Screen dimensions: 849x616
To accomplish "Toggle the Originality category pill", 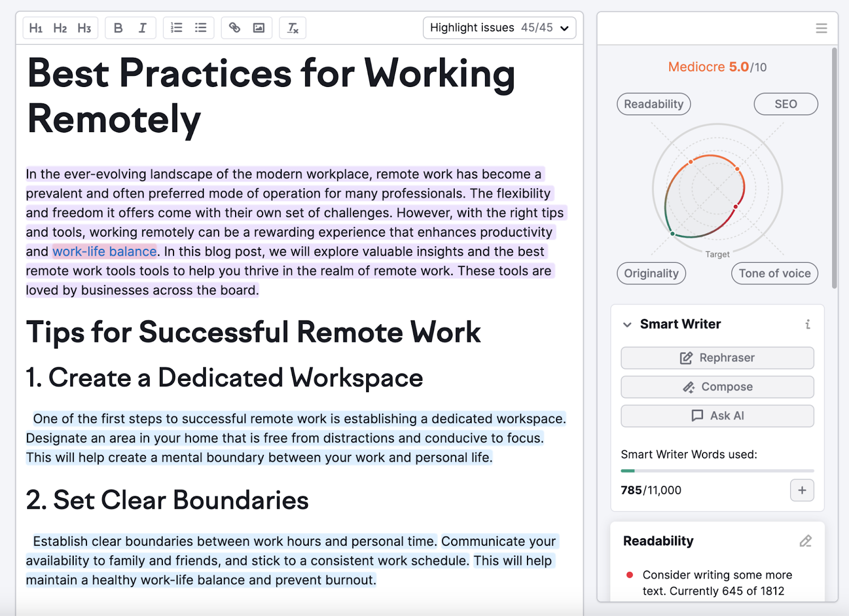I will coord(651,273).
